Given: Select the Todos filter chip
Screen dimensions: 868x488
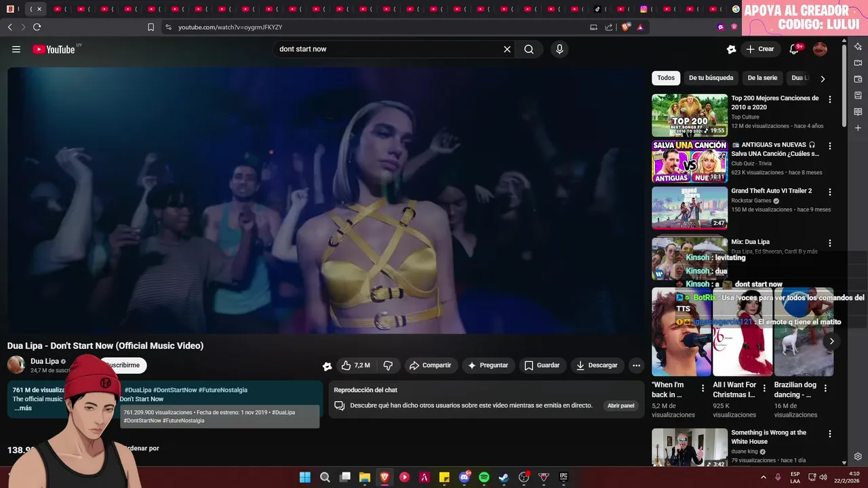Looking at the screenshot, I should pos(666,78).
